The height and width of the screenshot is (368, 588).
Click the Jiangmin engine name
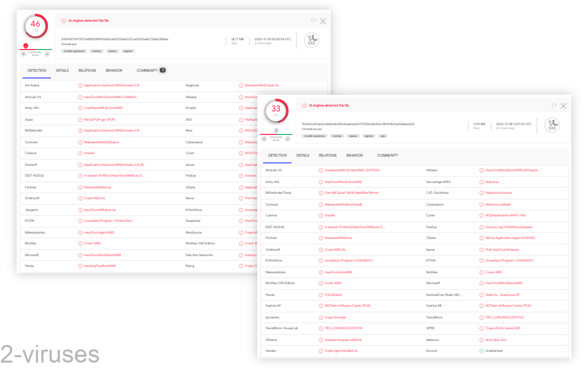(32, 210)
